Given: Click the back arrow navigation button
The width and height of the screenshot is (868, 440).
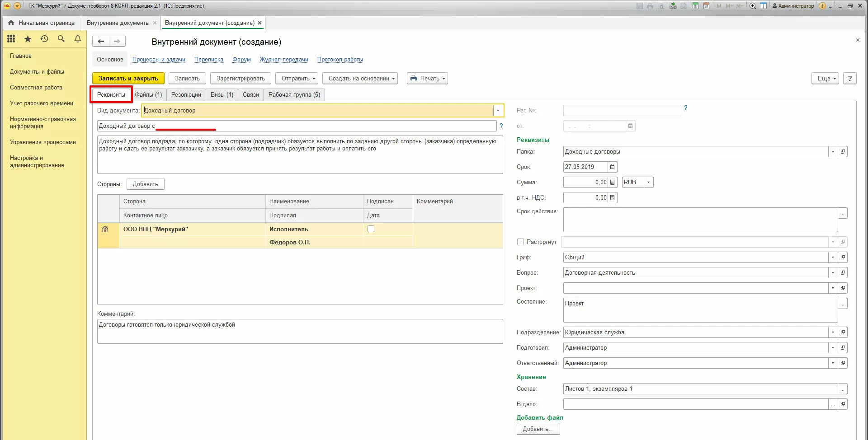Looking at the screenshot, I should (101, 42).
